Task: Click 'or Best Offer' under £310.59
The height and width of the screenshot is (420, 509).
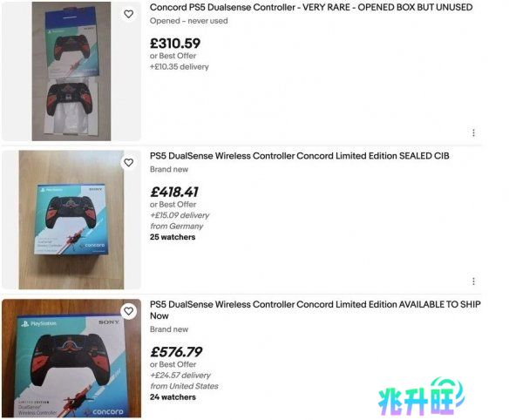Action: [173, 56]
